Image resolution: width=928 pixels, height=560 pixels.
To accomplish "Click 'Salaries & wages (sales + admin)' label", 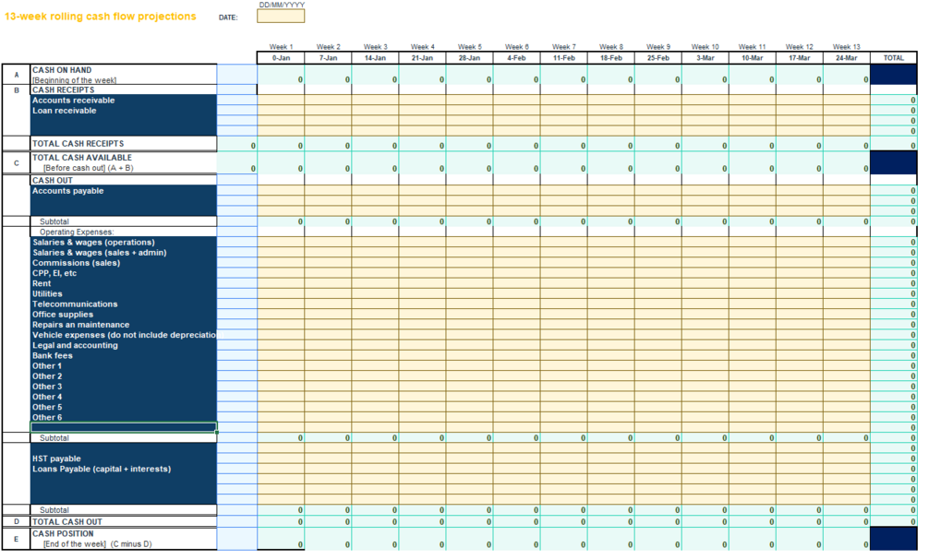I will (x=100, y=253).
